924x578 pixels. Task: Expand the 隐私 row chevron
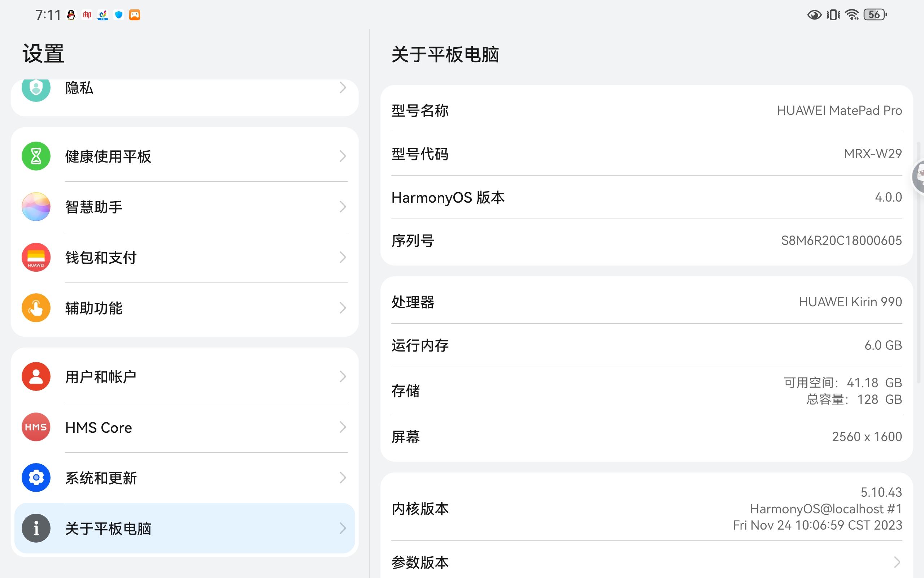(x=343, y=88)
